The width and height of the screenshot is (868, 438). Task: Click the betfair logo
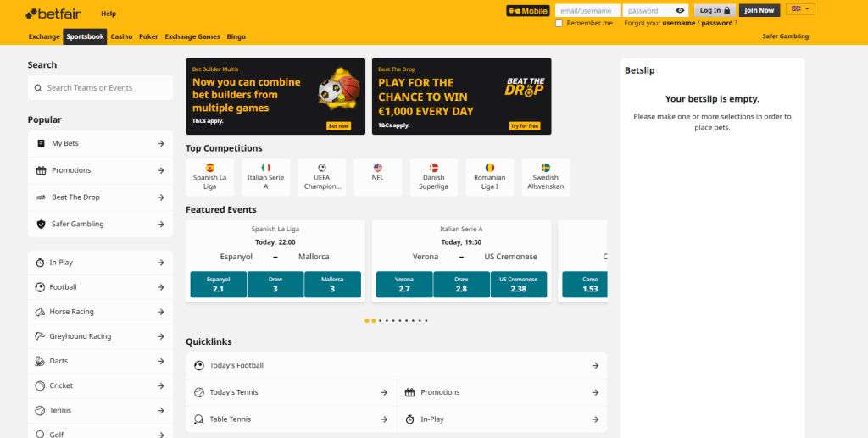[52, 13]
